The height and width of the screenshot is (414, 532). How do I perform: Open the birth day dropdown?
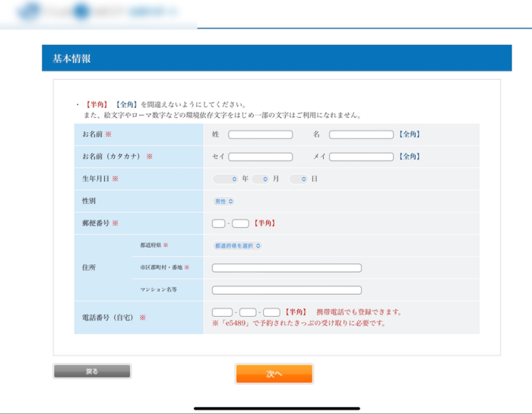coord(298,179)
